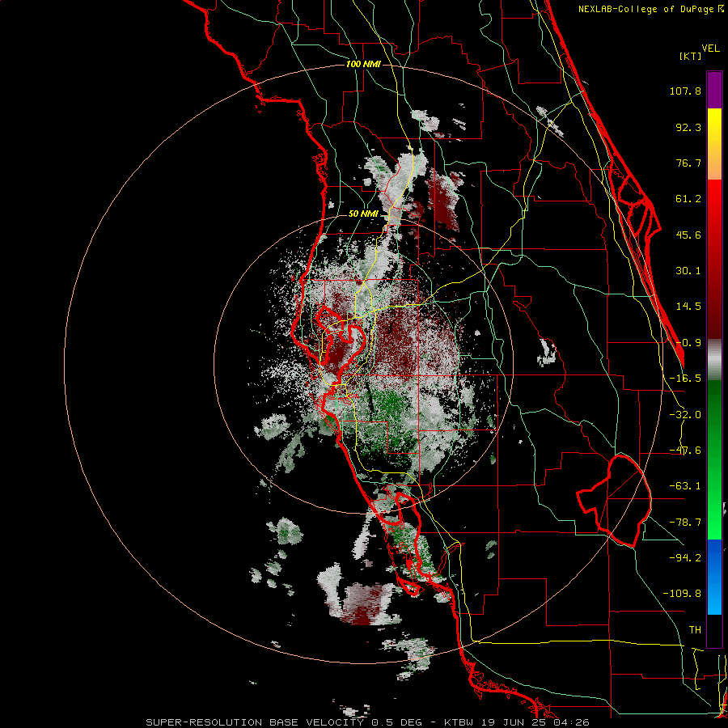Select the -94.2 legend value
Viewport: 728px width, 728px height.
point(685,557)
